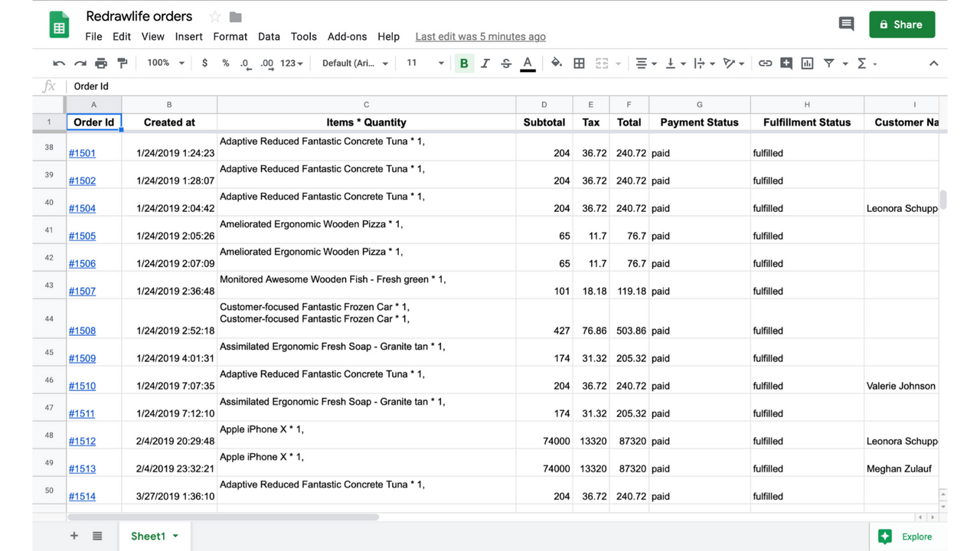Toggle italic formatting
980x551 pixels.
click(485, 63)
